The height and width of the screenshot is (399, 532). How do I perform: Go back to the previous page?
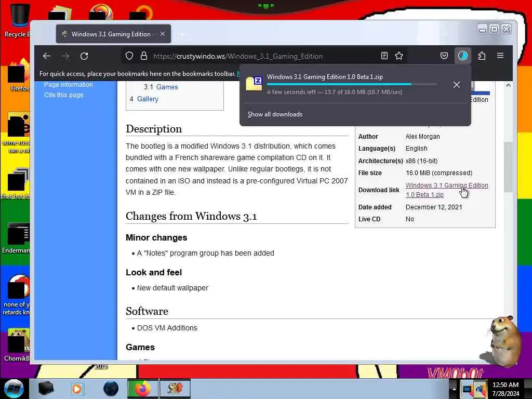click(x=47, y=56)
